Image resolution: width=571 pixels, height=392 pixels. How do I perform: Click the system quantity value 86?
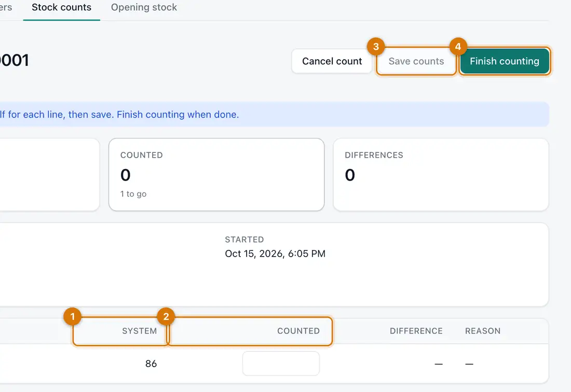tap(151, 363)
